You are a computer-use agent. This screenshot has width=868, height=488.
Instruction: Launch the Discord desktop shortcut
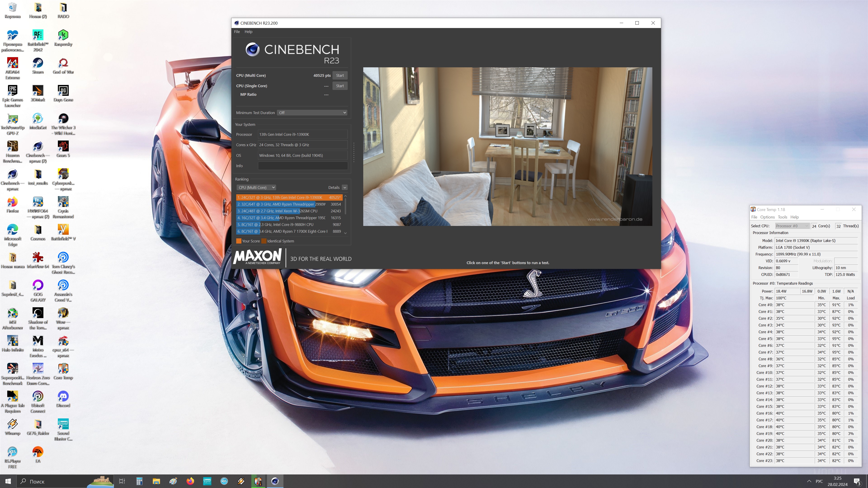click(63, 396)
